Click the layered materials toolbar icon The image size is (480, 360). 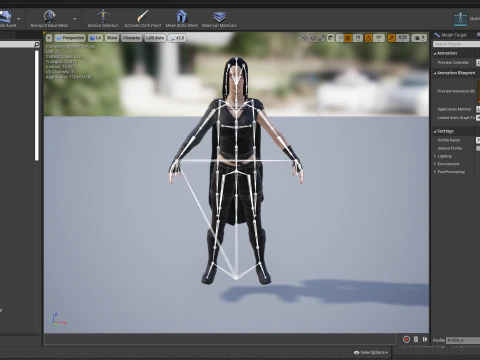(219, 16)
